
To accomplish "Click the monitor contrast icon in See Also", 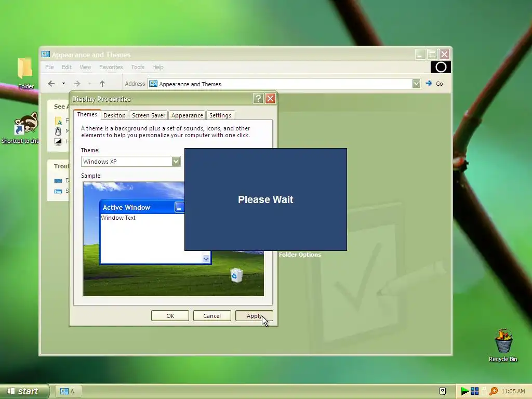I will click(58, 141).
